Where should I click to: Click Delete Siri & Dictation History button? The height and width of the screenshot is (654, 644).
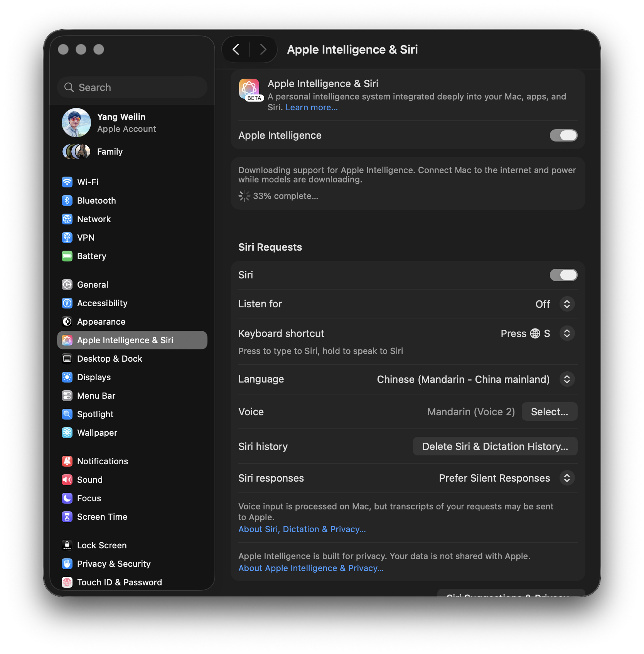(495, 446)
